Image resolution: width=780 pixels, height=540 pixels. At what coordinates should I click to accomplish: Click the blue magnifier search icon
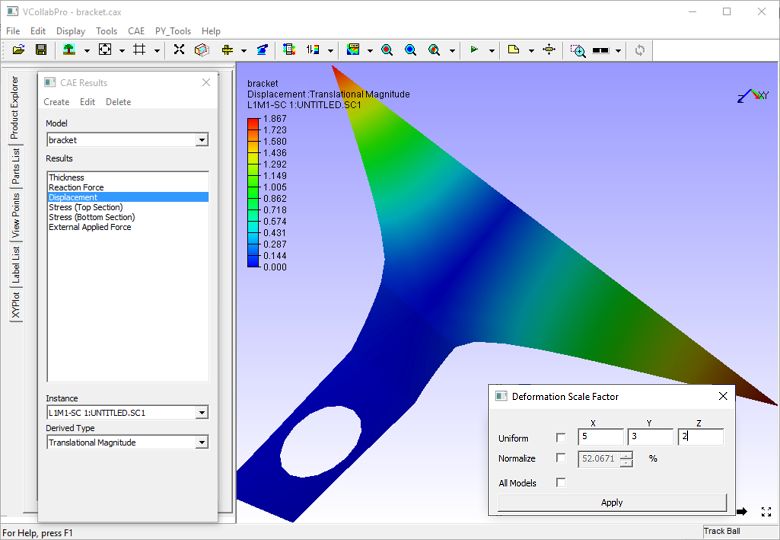coord(410,50)
